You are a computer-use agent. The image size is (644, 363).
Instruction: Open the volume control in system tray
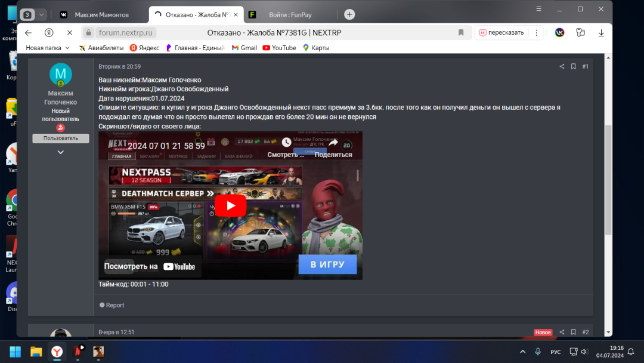[584, 352]
